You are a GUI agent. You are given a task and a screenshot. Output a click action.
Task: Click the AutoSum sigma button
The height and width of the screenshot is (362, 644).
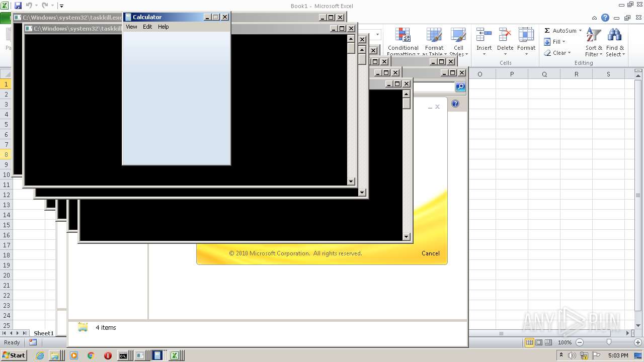[547, 31]
